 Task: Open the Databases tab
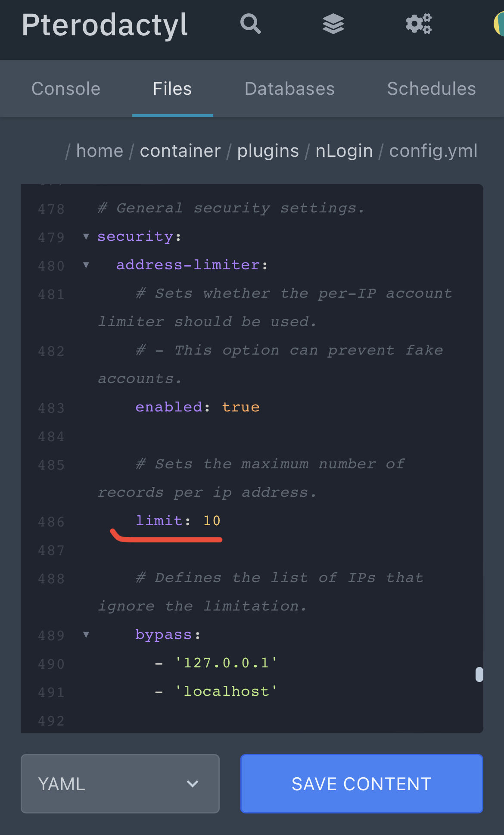pos(289,89)
